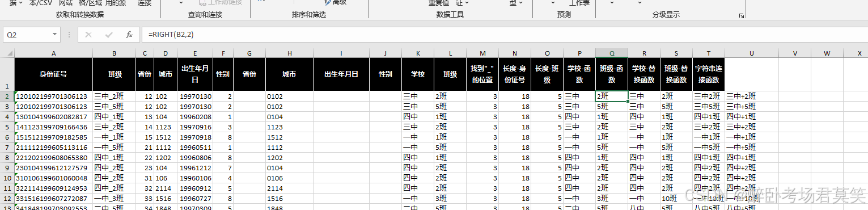
Task: Select cell A11 with ID 322114199609124953
Action: [54, 188]
